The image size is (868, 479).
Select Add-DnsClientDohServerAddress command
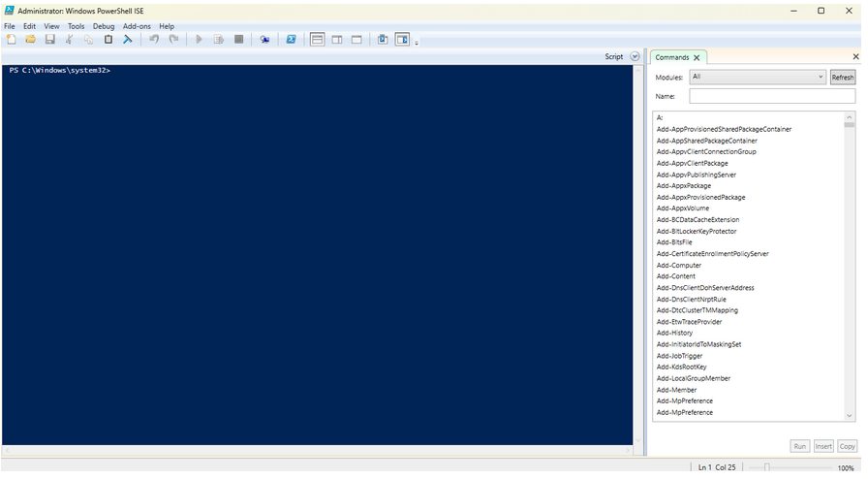[x=705, y=288]
